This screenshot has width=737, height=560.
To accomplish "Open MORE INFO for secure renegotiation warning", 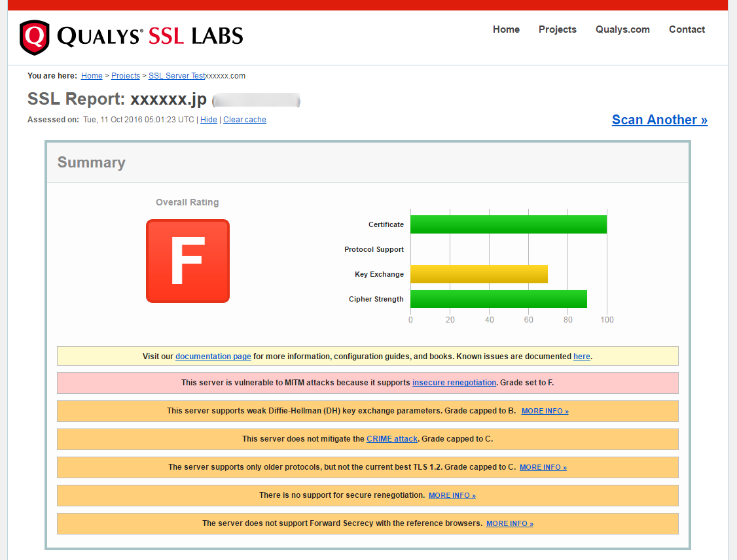I will [452, 496].
